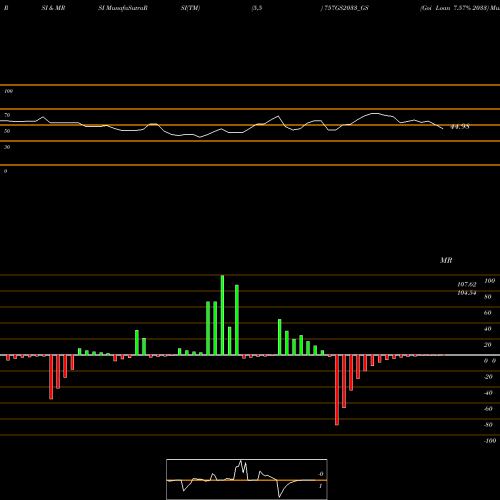Select the 'SI(TM)' header text
The image size is (500, 500).
[190, 8]
